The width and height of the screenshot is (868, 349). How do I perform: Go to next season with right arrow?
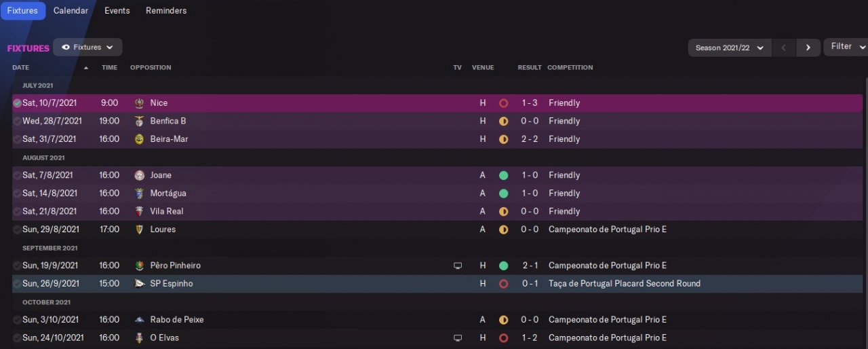coord(808,48)
